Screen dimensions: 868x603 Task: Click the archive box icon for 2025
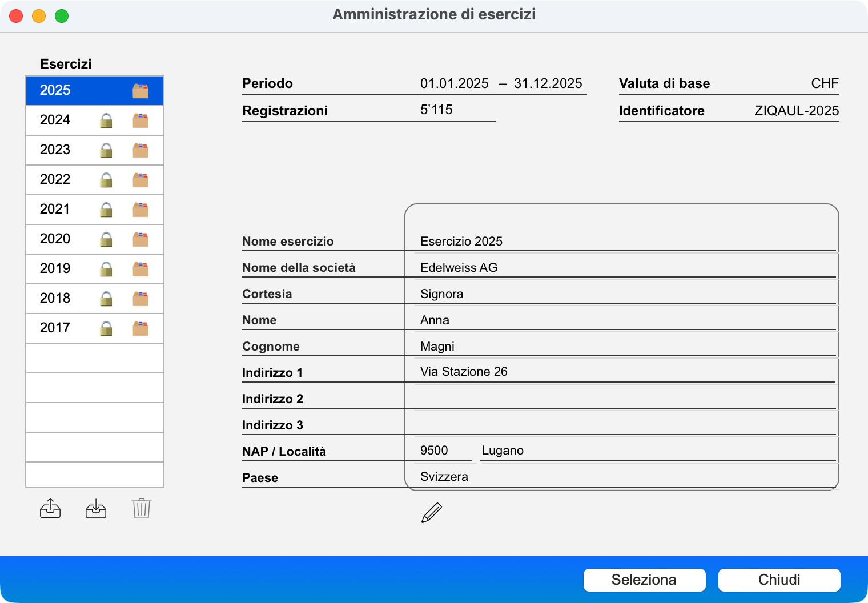point(140,91)
